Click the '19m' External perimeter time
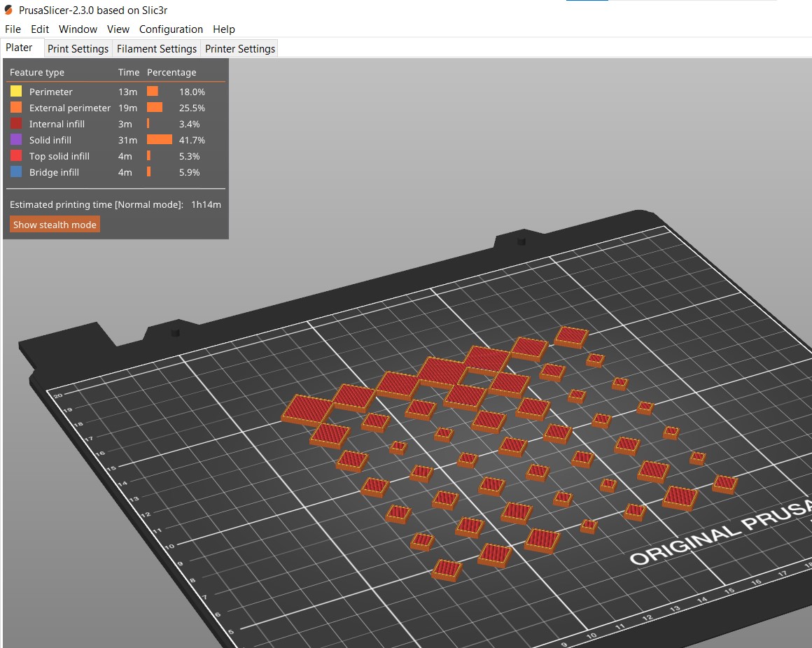The height and width of the screenshot is (648, 812). click(x=128, y=108)
